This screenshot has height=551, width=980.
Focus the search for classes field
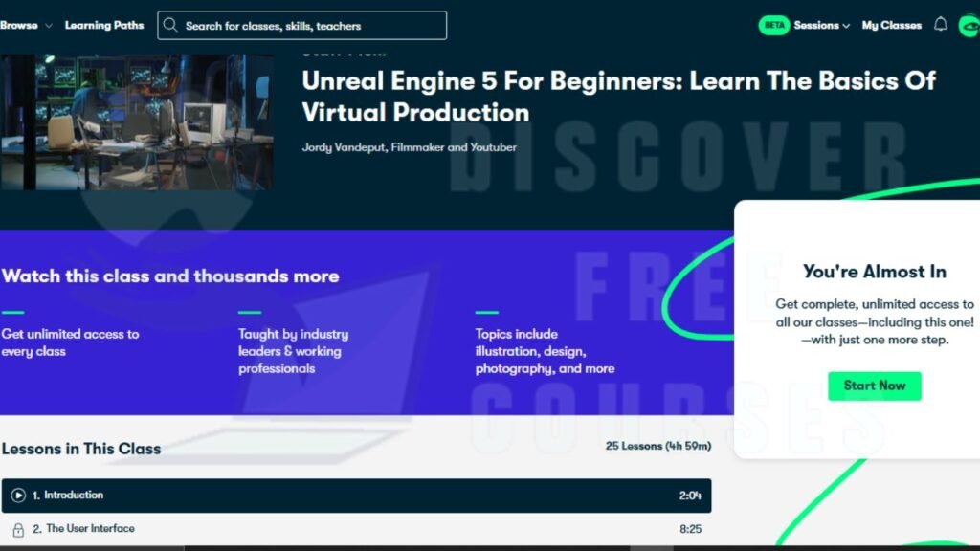301,26
